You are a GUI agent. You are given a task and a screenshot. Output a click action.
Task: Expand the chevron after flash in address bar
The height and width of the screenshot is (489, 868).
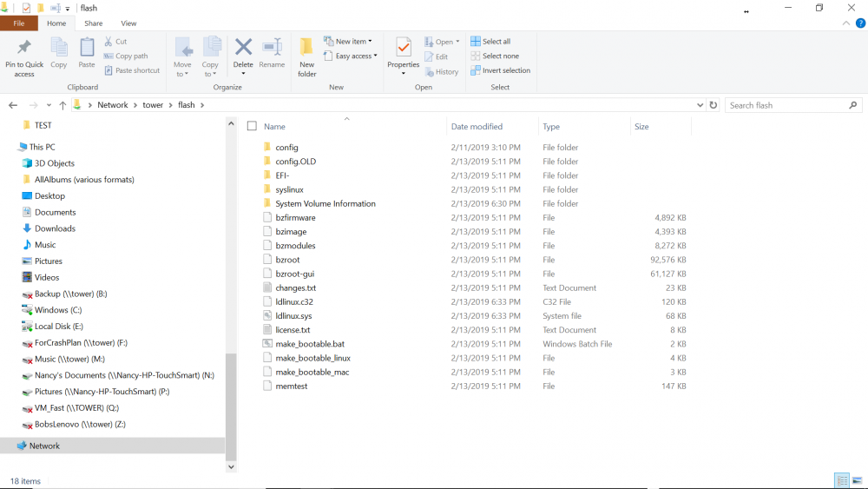[202, 105]
